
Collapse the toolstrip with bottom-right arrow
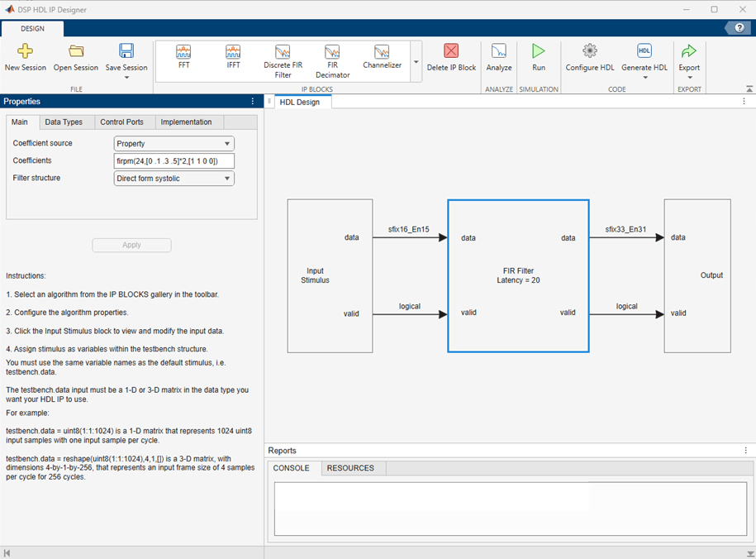click(749, 88)
